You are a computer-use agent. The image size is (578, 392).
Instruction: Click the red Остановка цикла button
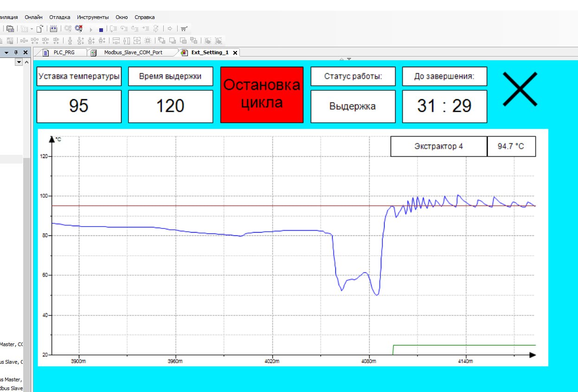pyautogui.click(x=262, y=95)
